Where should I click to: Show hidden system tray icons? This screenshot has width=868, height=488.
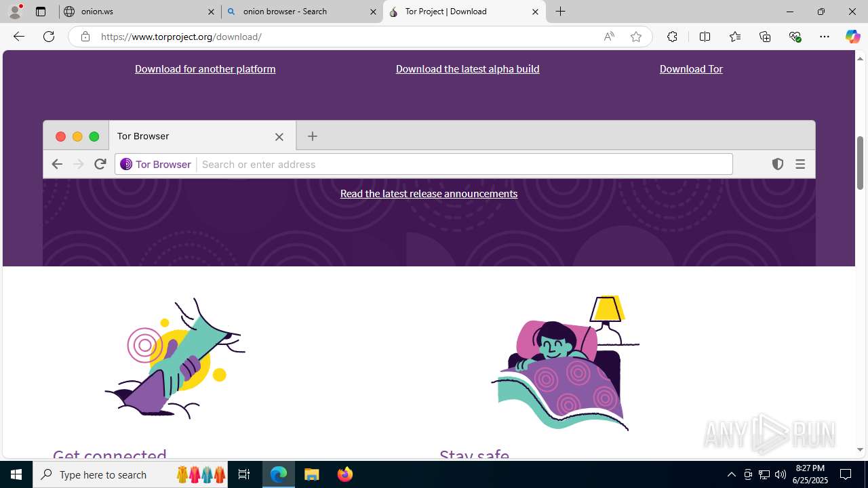coord(731,474)
